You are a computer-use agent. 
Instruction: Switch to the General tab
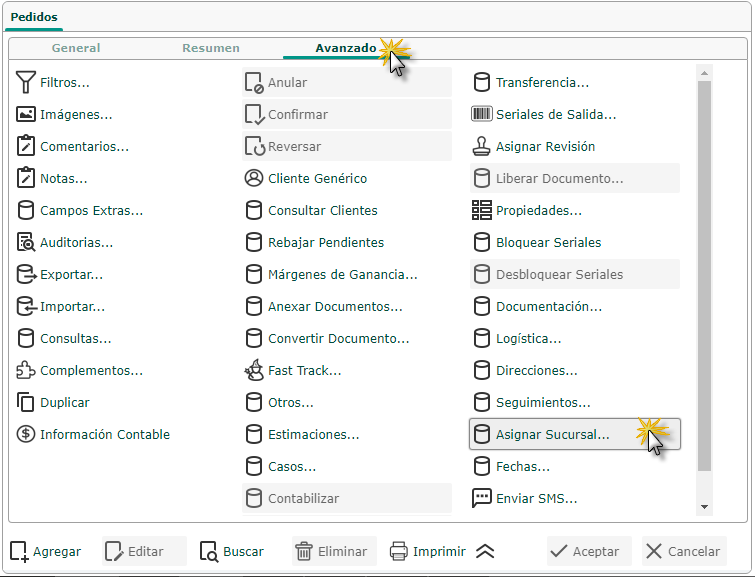[x=76, y=48]
